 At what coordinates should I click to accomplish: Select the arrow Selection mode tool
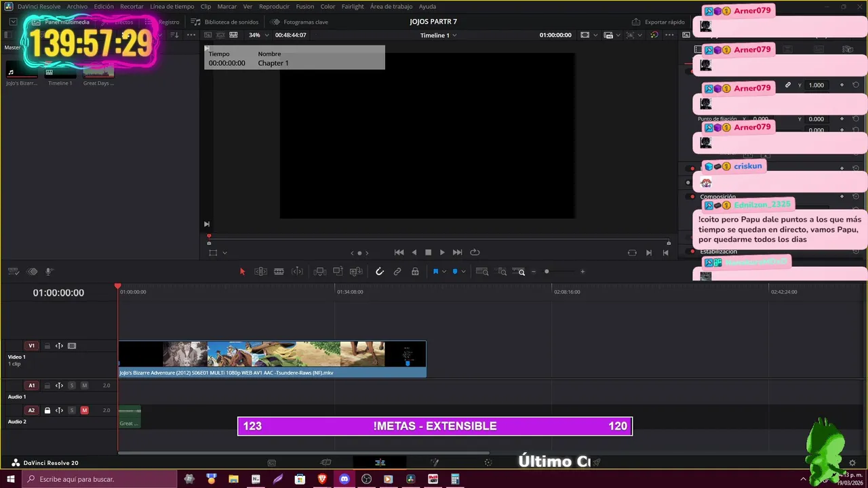pyautogui.click(x=242, y=272)
